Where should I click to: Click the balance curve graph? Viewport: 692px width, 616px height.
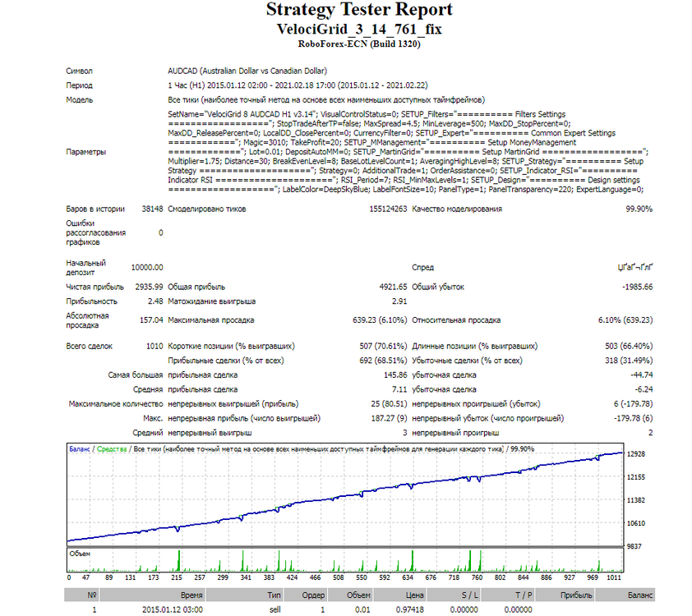[345, 496]
